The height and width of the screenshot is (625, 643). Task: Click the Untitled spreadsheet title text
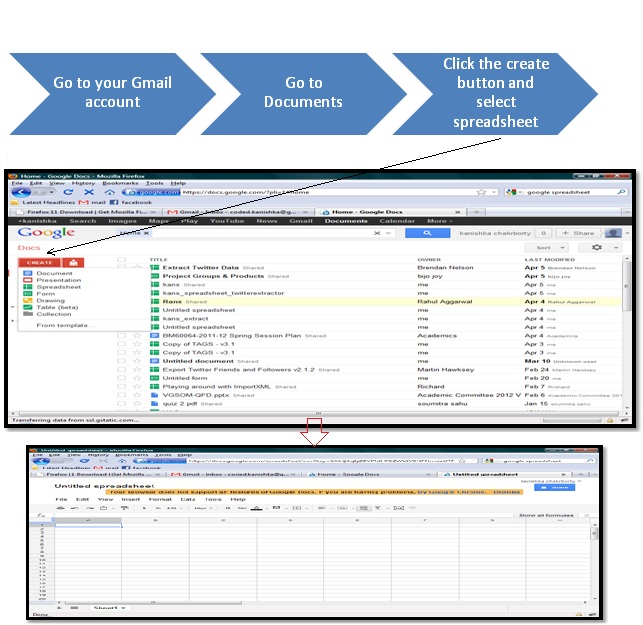coord(104,486)
